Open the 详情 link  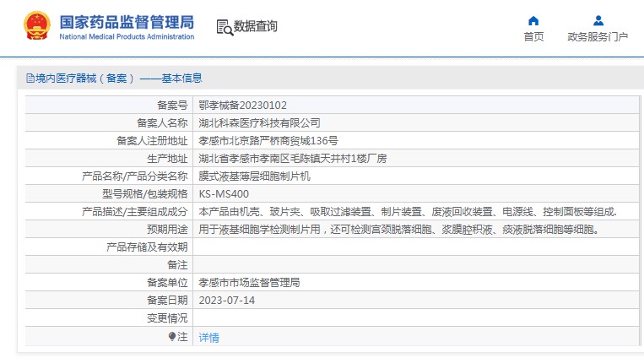click(208, 337)
